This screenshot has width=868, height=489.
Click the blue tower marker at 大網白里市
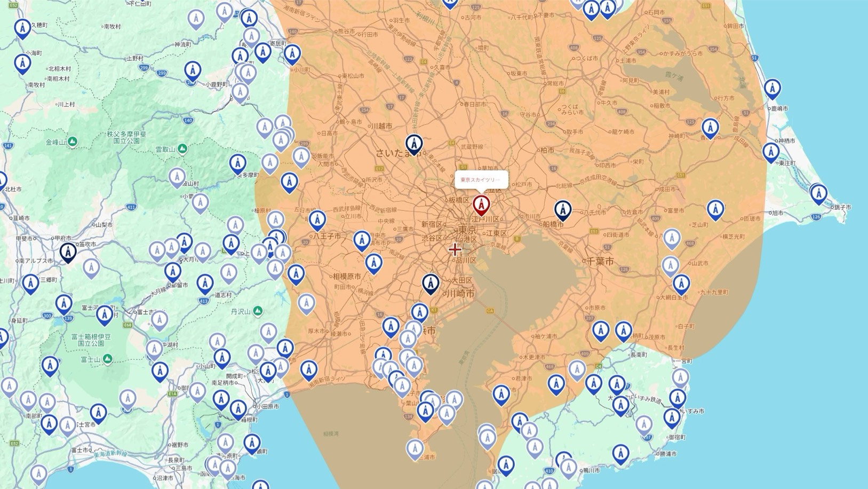coord(681,284)
